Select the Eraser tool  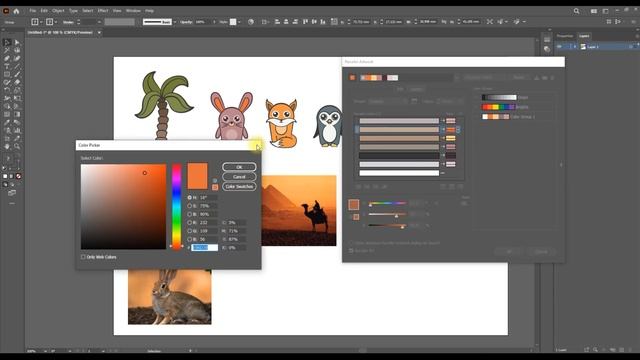17,82
